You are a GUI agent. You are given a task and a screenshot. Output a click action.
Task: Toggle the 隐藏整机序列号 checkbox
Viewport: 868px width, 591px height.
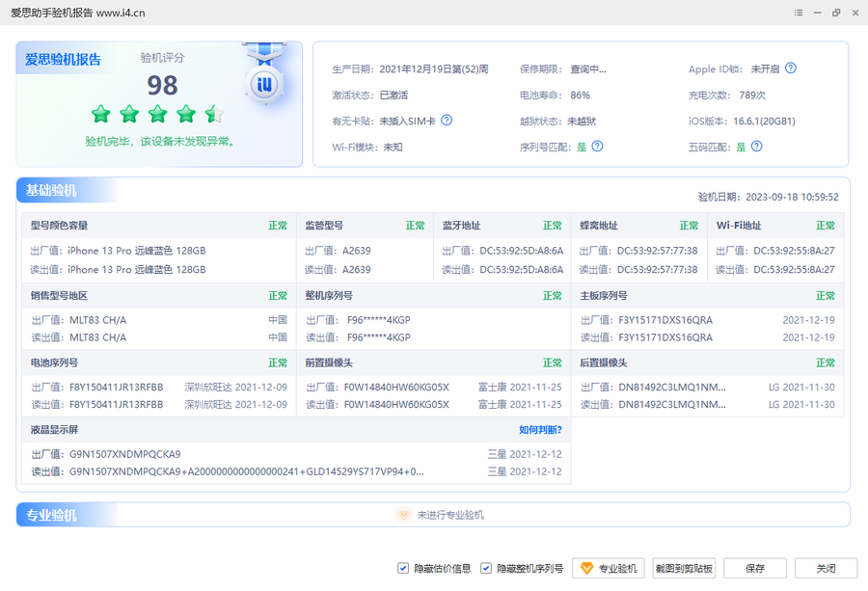click(x=485, y=568)
